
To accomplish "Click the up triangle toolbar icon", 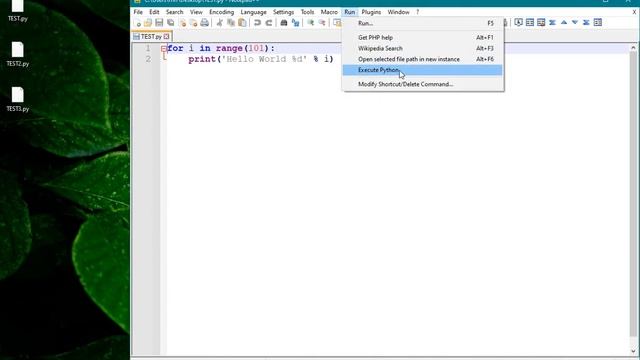I will tap(564, 22).
